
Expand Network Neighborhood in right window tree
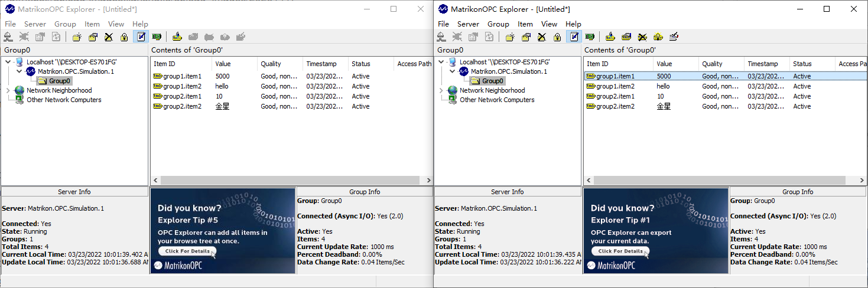click(x=441, y=90)
